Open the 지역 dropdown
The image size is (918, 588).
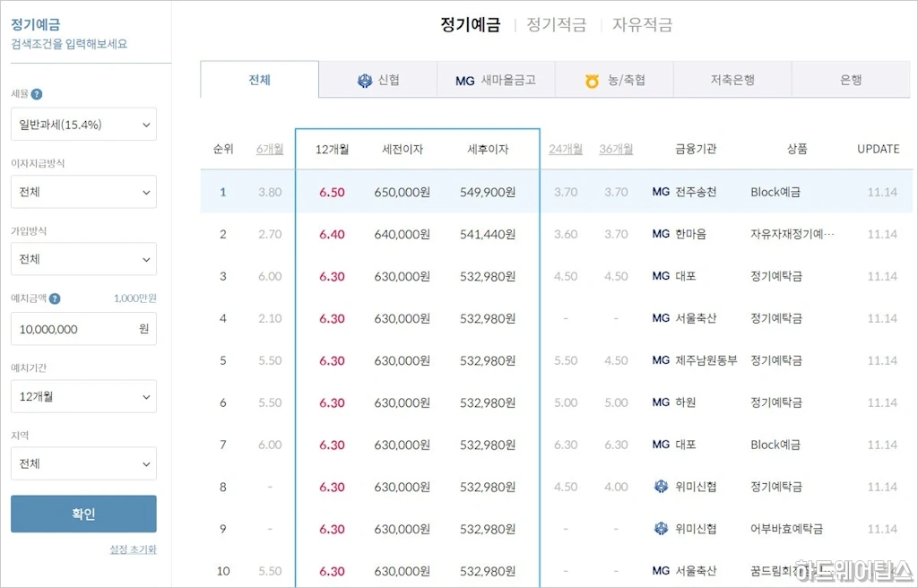click(x=83, y=463)
